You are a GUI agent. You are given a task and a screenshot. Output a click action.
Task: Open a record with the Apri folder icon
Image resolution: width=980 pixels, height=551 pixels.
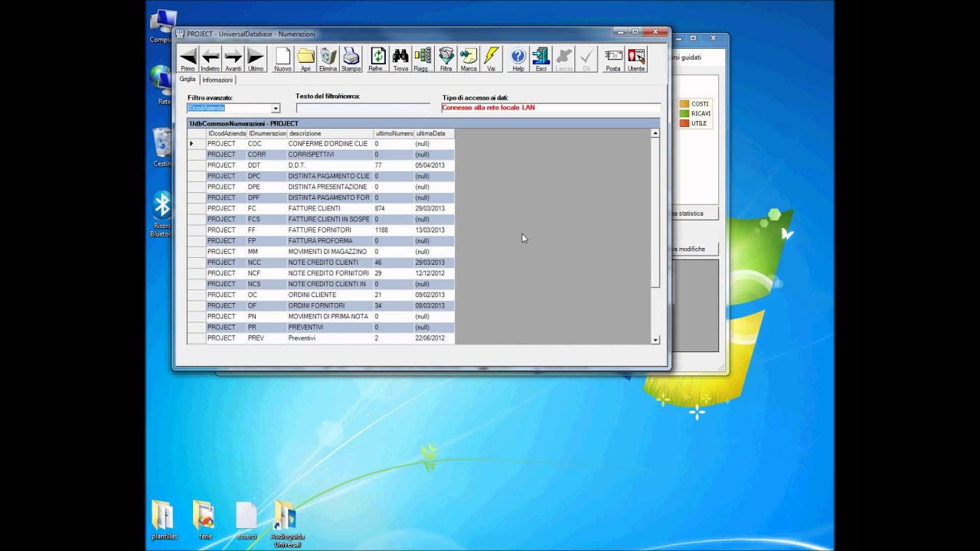click(305, 60)
